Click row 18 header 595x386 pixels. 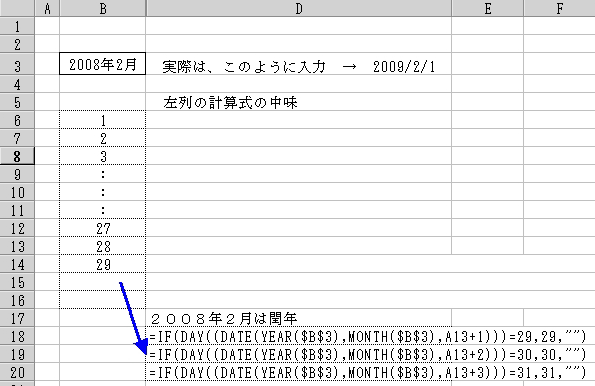17,336
